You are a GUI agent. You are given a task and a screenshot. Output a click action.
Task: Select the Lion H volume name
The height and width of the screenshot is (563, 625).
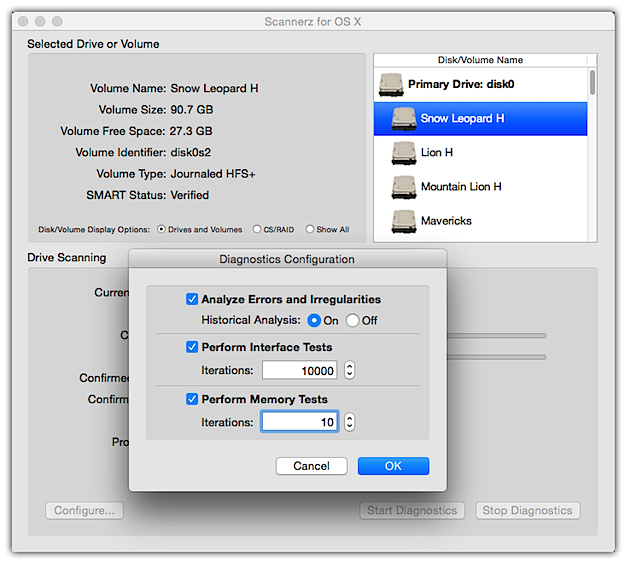436,152
